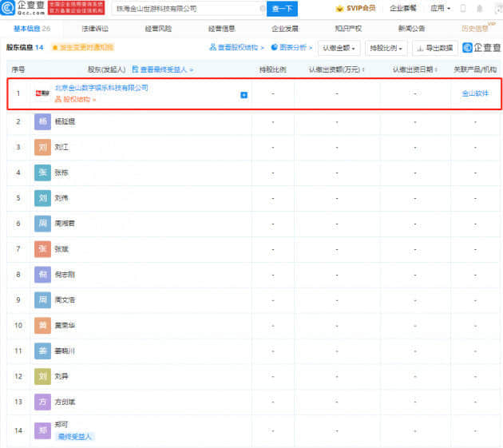The width and height of the screenshot is (503, 448).
Task: Click the olive 刘 avatar in row 12
Action: tap(42, 376)
